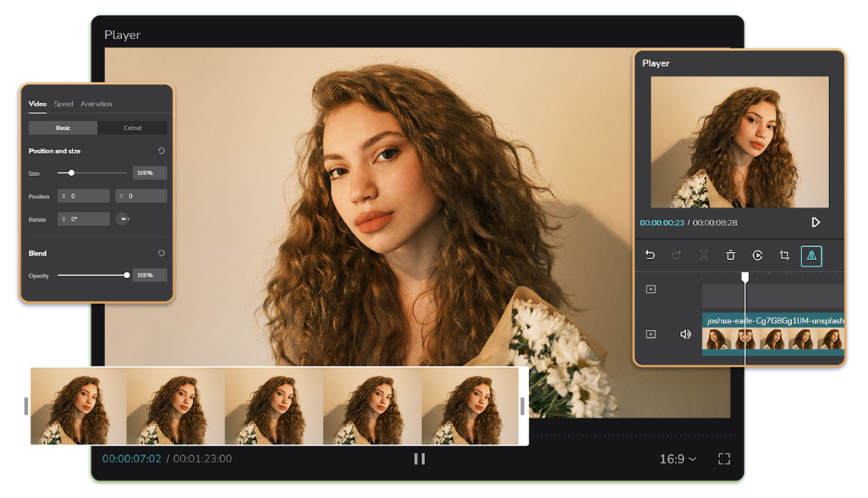Reset the Blend settings
The image size is (868, 498).
pos(161,253)
